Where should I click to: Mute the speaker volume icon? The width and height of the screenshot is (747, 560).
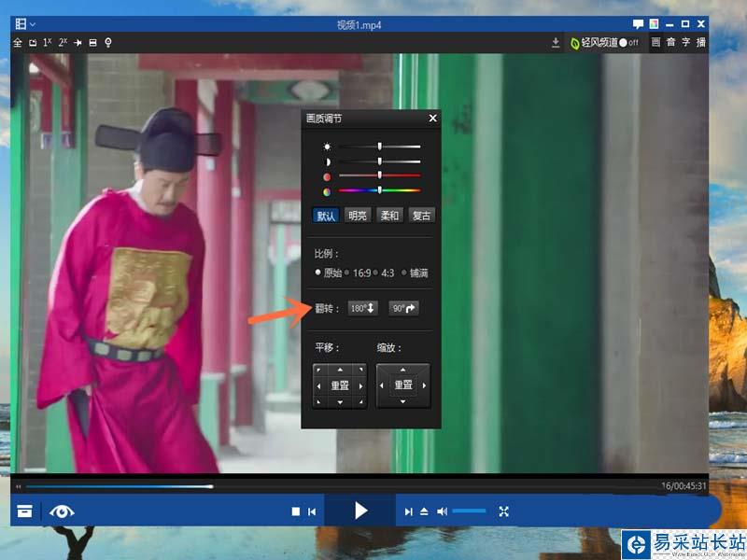[x=442, y=511]
